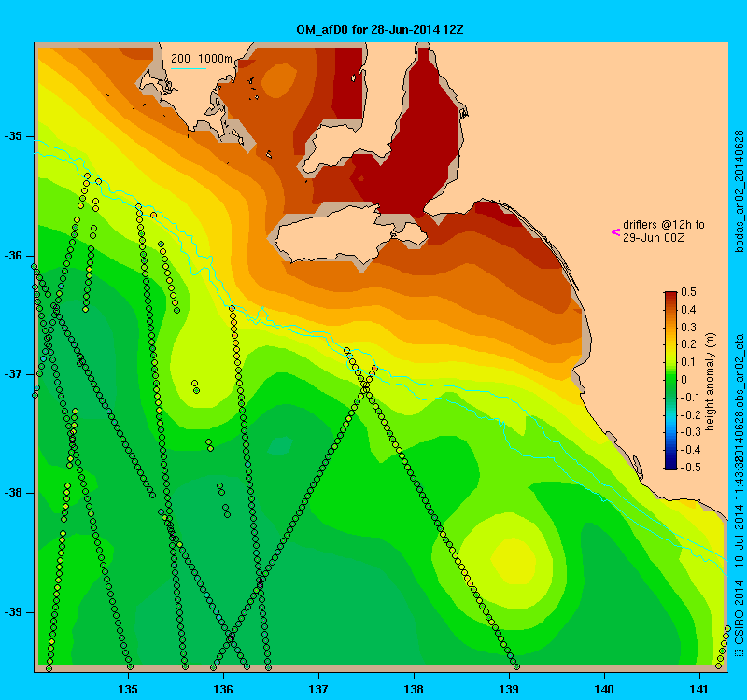The height and width of the screenshot is (700, 747).
Task: Click the -35 latitude tick label
Action: [x=13, y=136]
